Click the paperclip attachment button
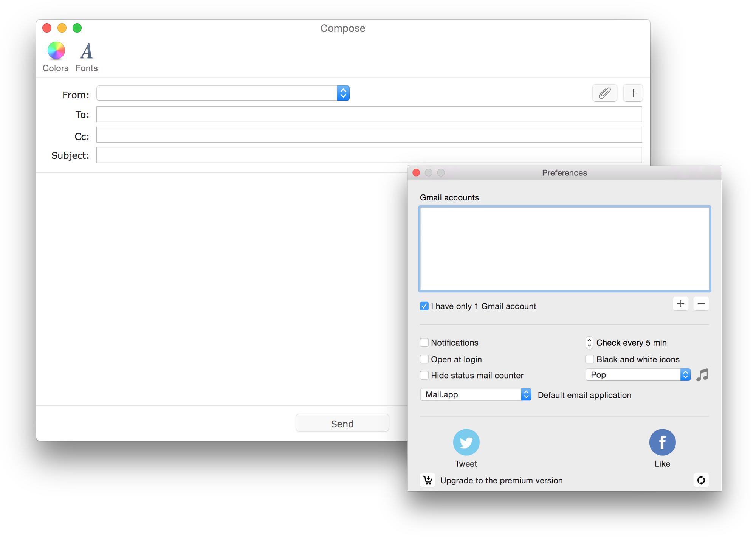The width and height of the screenshot is (756, 537). coord(604,93)
